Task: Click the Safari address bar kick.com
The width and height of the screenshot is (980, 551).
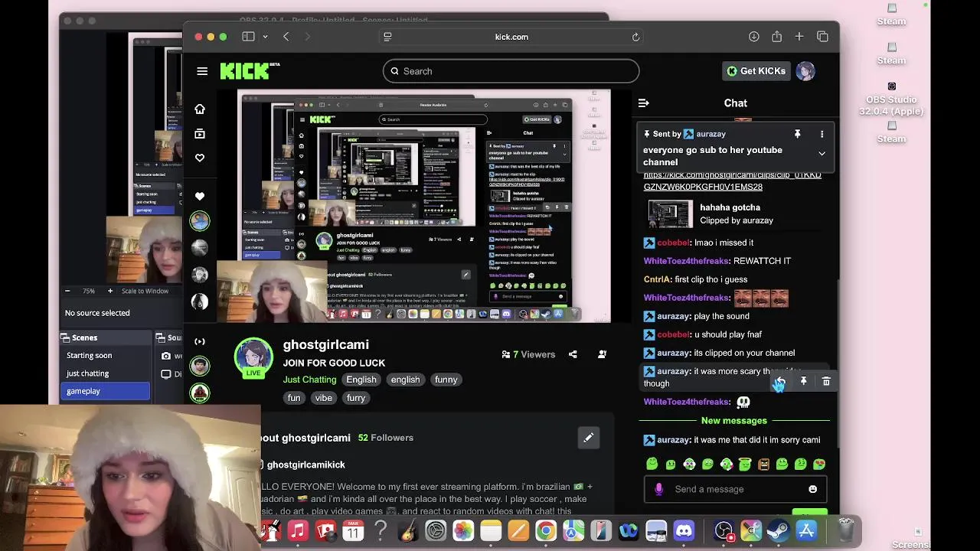Action: pyautogui.click(x=511, y=37)
